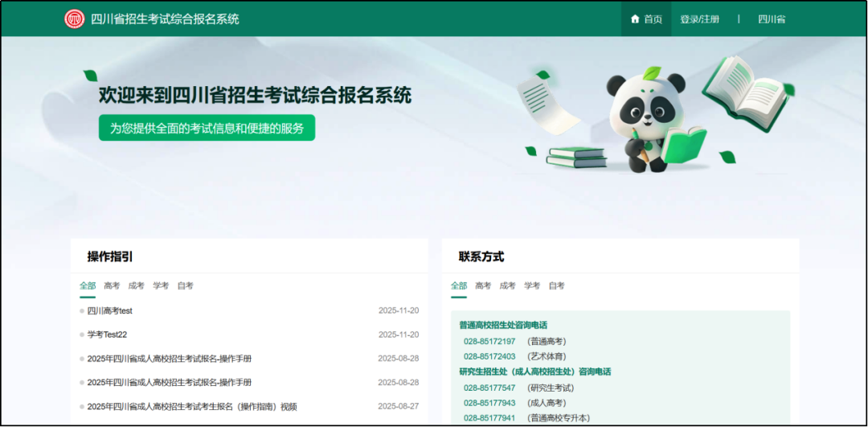Viewport: 868px width, 427px height.
Task: Click phone number 028-85172197 for 普通高考
Action: tap(489, 341)
